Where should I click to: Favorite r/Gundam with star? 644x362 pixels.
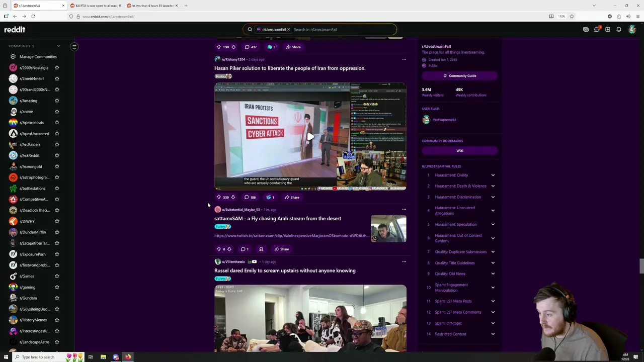[57, 298]
